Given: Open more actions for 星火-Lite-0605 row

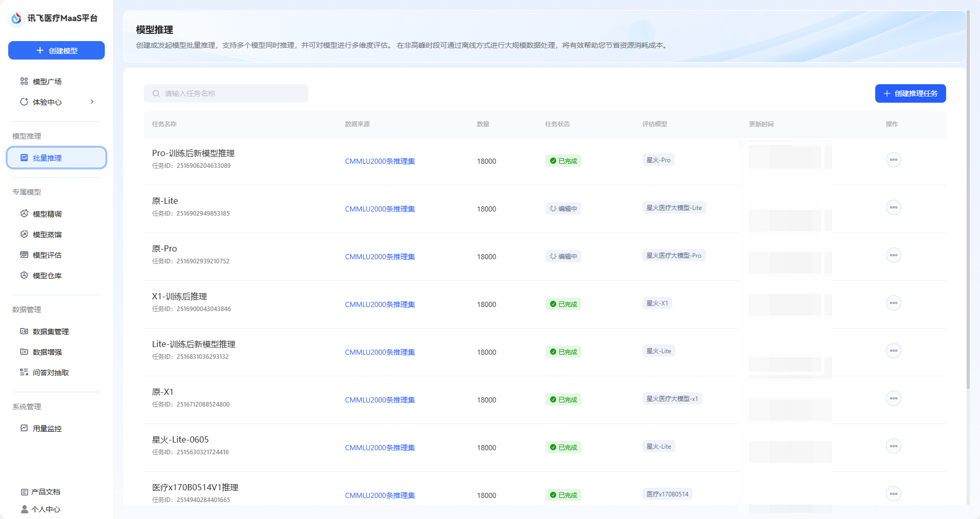Looking at the screenshot, I should click(894, 446).
